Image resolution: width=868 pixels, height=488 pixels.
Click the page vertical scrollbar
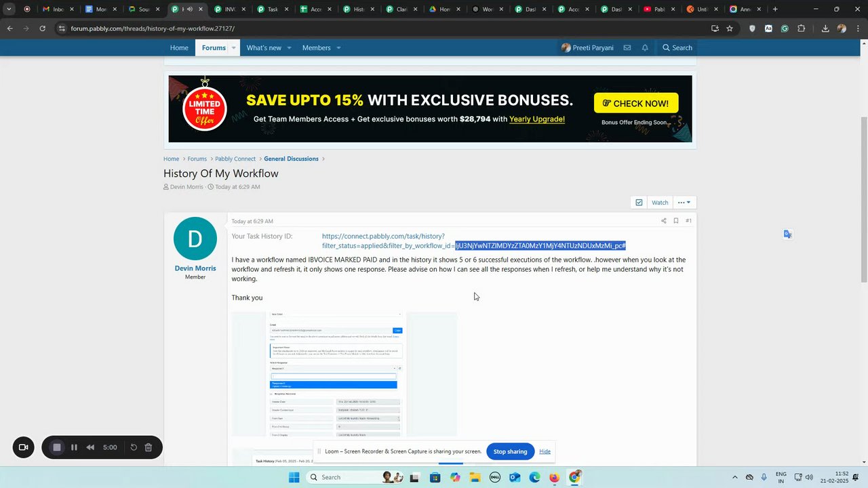point(864,199)
